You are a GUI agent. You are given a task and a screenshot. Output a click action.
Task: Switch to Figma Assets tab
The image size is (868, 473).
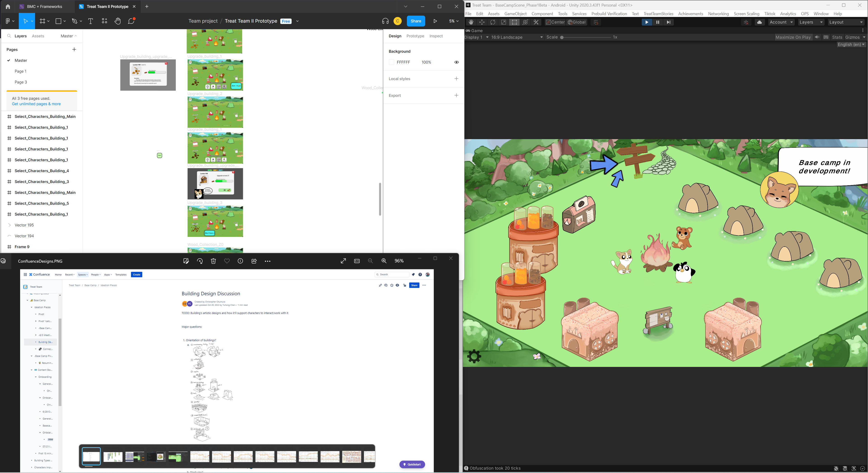point(38,36)
